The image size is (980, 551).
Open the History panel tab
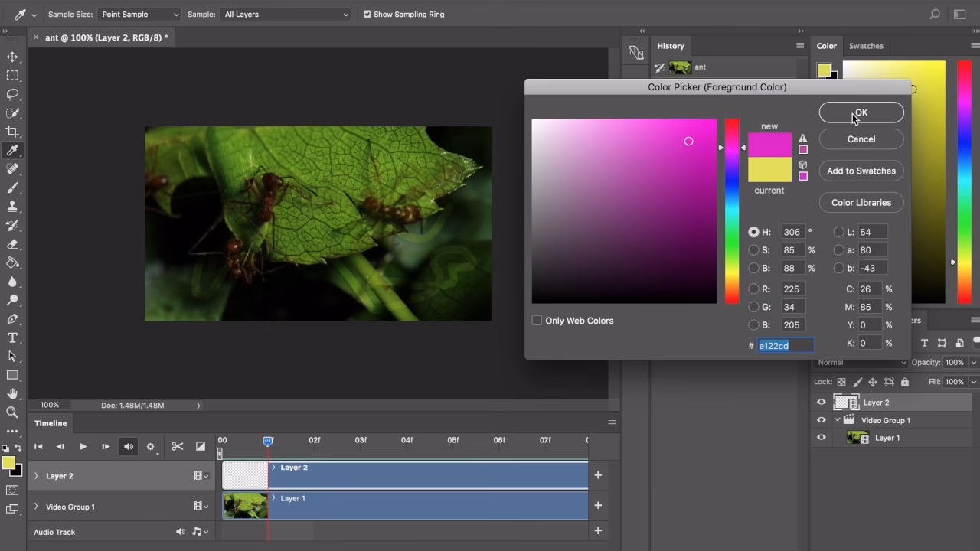pyautogui.click(x=671, y=46)
